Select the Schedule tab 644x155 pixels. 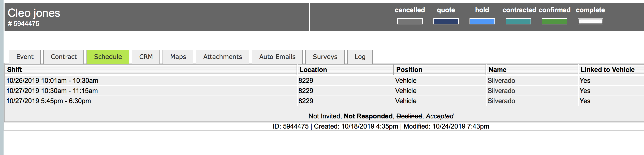pyautogui.click(x=108, y=57)
